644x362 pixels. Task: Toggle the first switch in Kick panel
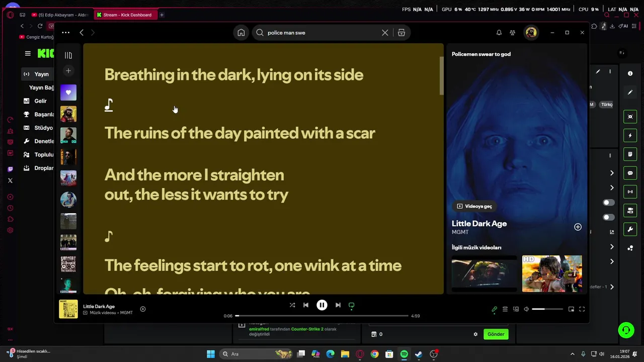tap(609, 203)
